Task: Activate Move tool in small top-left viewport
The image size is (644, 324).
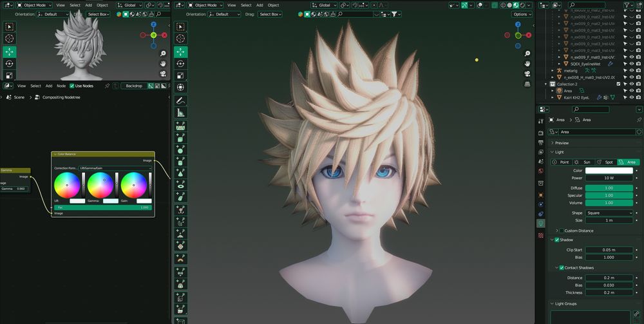Action: (x=10, y=52)
